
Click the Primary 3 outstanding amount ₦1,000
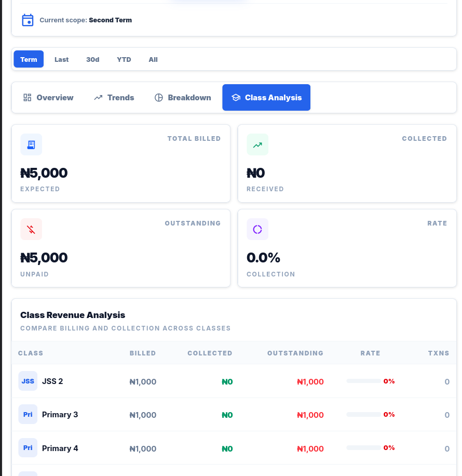(310, 415)
